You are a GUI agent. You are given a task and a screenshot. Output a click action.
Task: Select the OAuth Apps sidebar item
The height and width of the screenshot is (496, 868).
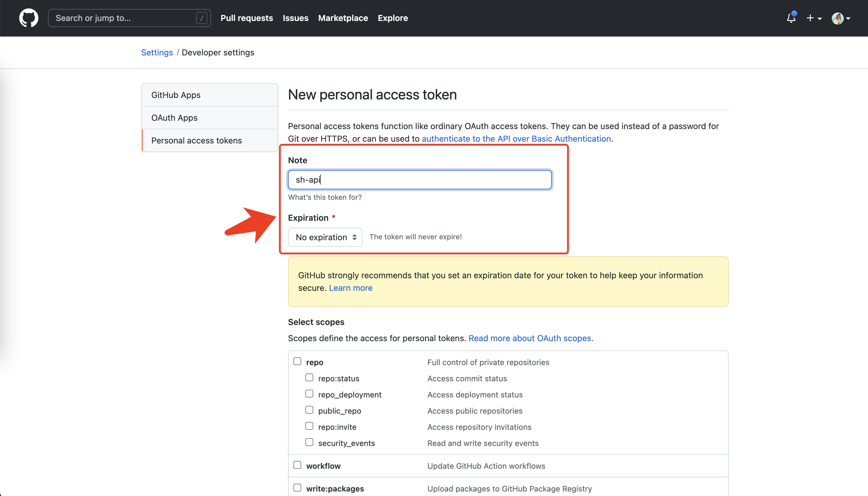click(x=210, y=117)
